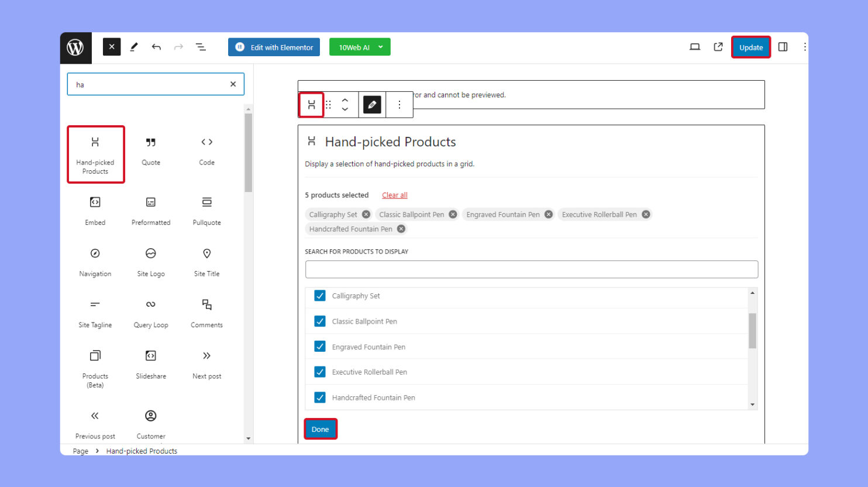Click the WordPress logo icon
This screenshot has width=868, height=487.
coord(76,47)
